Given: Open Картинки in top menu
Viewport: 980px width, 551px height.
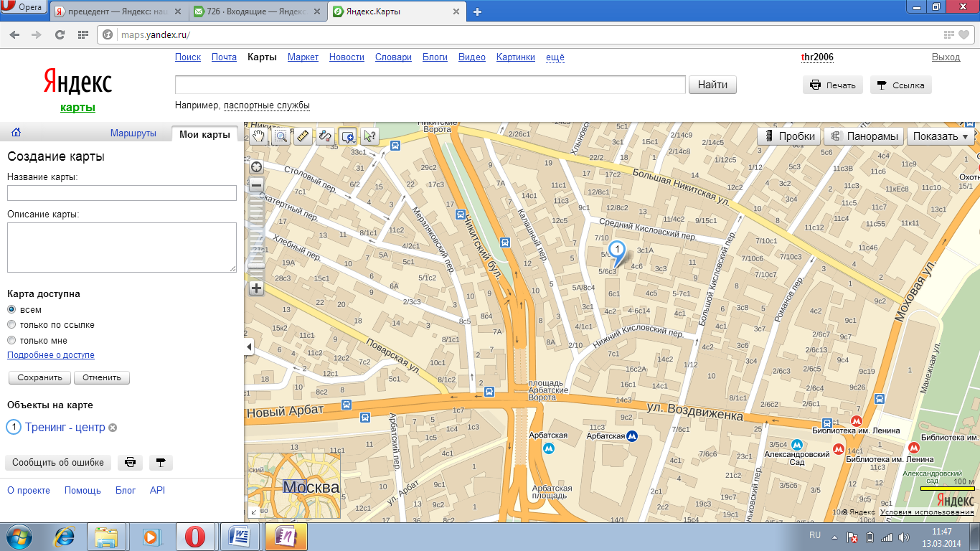Looking at the screenshot, I should (515, 57).
